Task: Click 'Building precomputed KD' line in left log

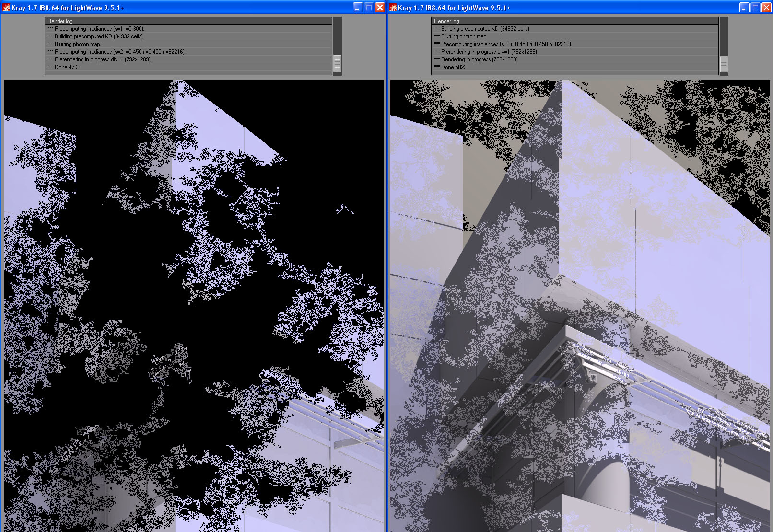Action: (98, 36)
